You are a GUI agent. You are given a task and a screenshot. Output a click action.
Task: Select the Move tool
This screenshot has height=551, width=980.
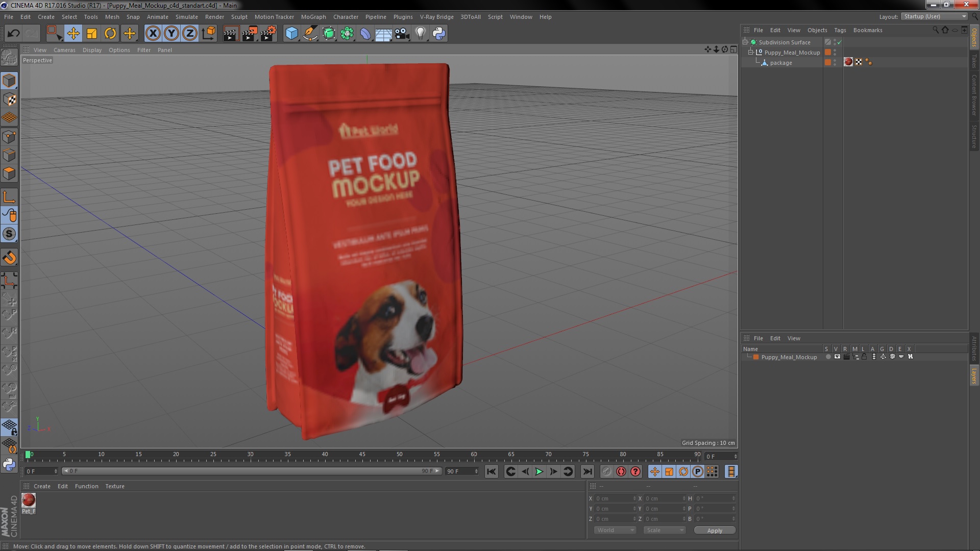[73, 34]
